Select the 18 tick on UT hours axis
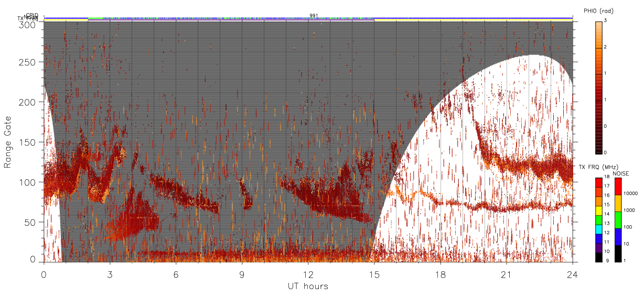 (441, 274)
